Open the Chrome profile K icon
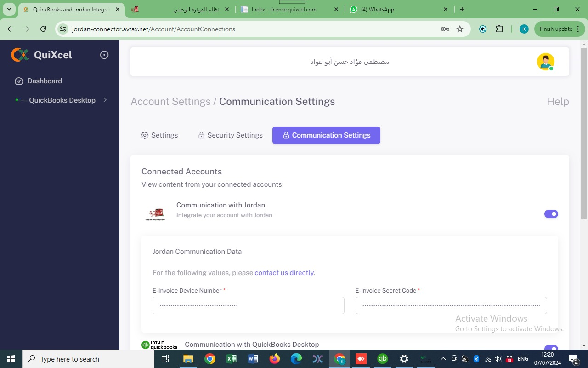 pyautogui.click(x=524, y=29)
